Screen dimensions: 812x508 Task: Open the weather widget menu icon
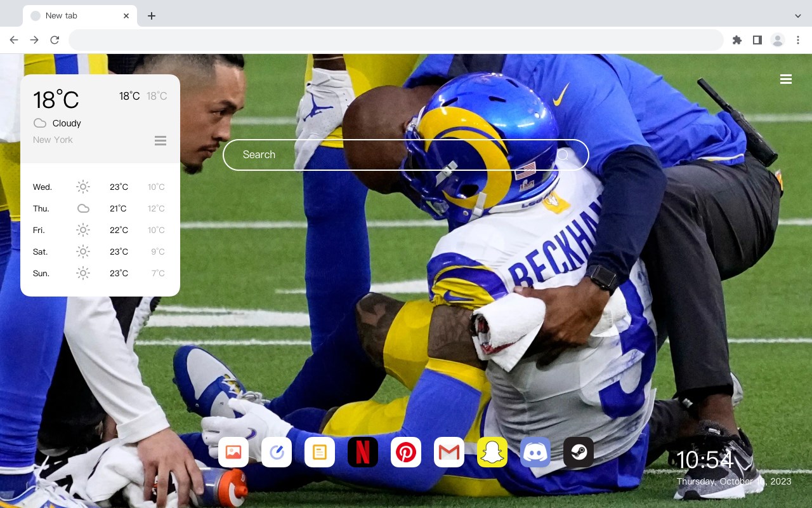pyautogui.click(x=160, y=140)
